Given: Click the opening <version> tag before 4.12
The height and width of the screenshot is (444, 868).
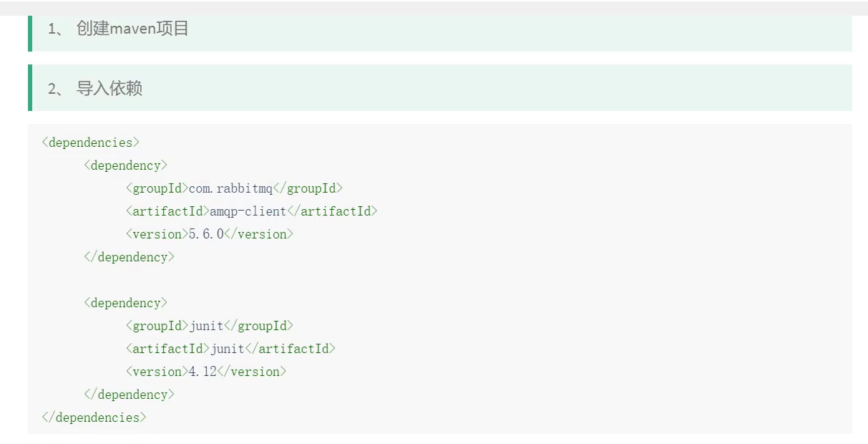Looking at the screenshot, I should click(x=157, y=372).
